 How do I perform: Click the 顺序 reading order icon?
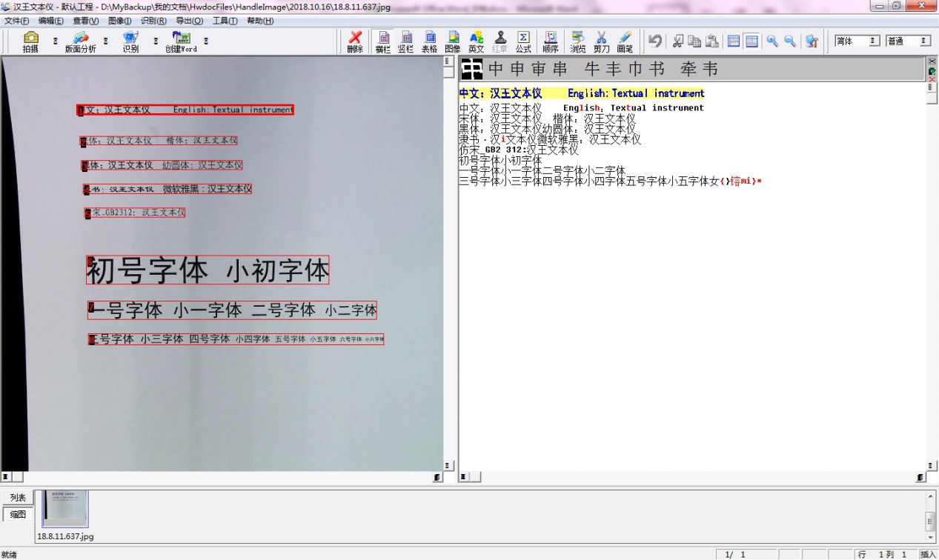tap(551, 41)
